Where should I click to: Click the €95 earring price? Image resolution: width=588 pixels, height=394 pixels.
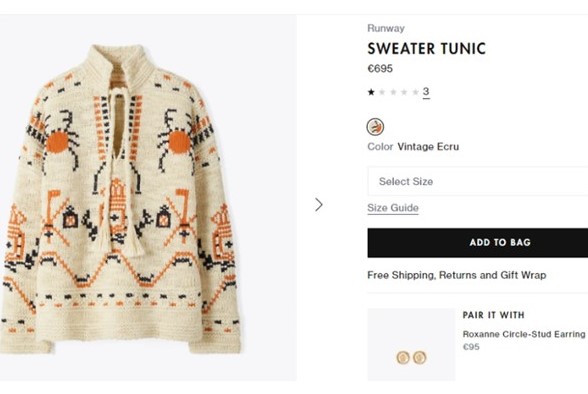pyautogui.click(x=471, y=347)
